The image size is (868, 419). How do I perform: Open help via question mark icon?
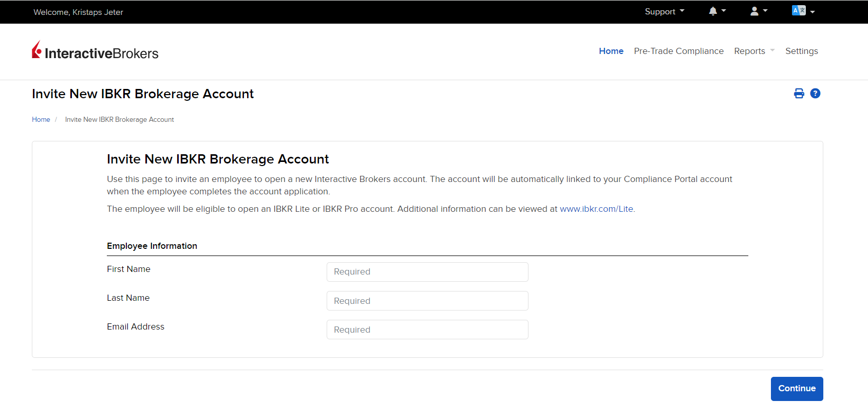(x=815, y=94)
